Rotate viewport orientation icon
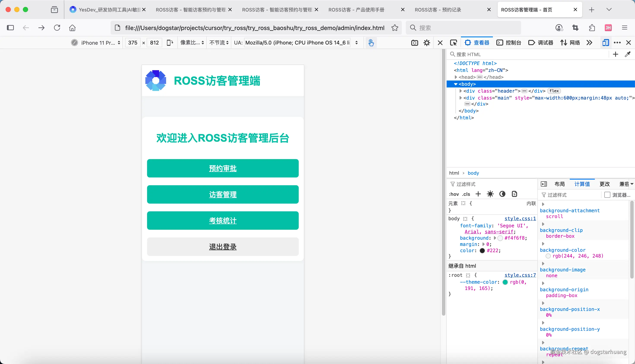This screenshot has height=364, width=635. point(170,43)
